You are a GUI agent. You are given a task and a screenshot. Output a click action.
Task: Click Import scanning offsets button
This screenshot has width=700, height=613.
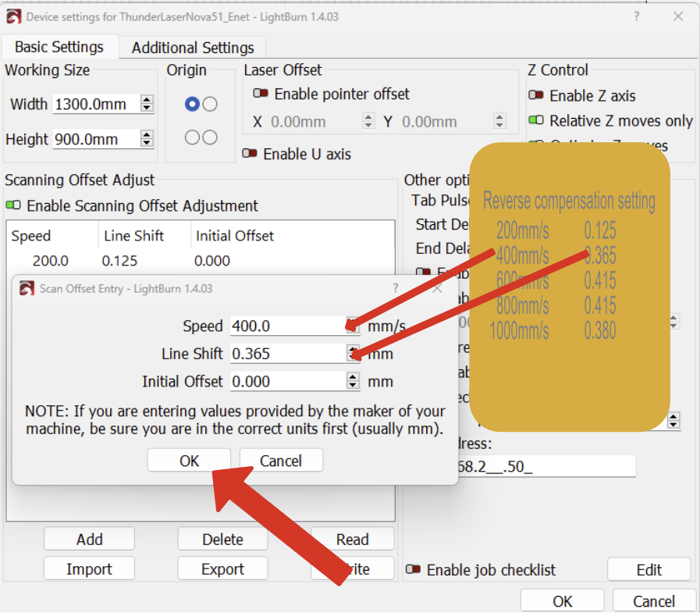89,568
